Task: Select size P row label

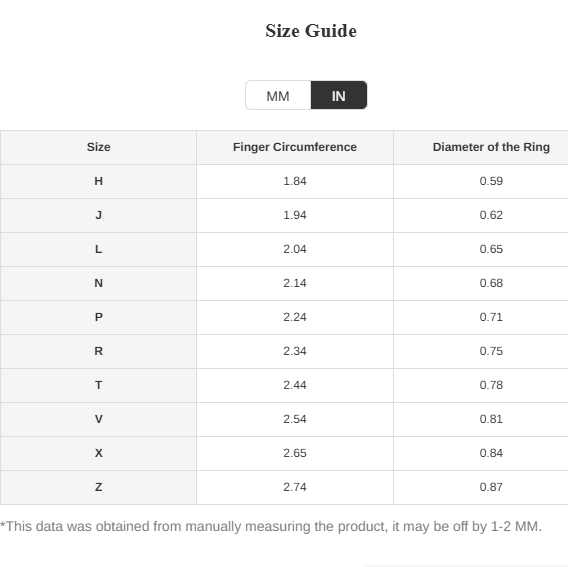Action: pyautogui.click(x=99, y=317)
